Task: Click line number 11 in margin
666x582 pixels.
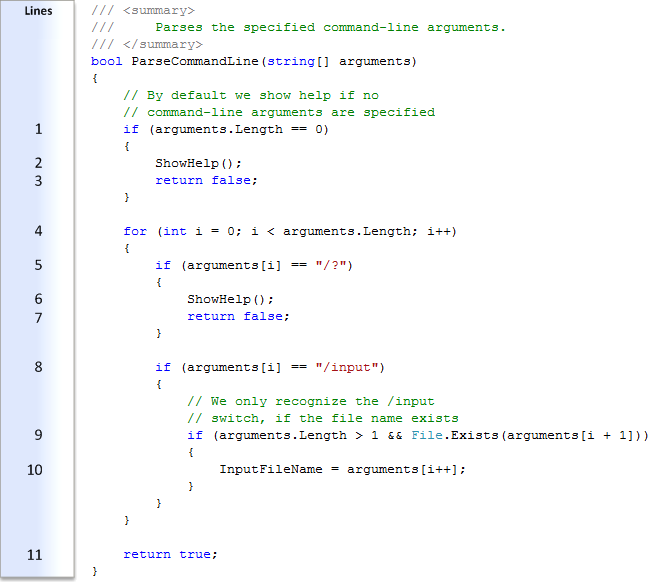Action: 35,555
